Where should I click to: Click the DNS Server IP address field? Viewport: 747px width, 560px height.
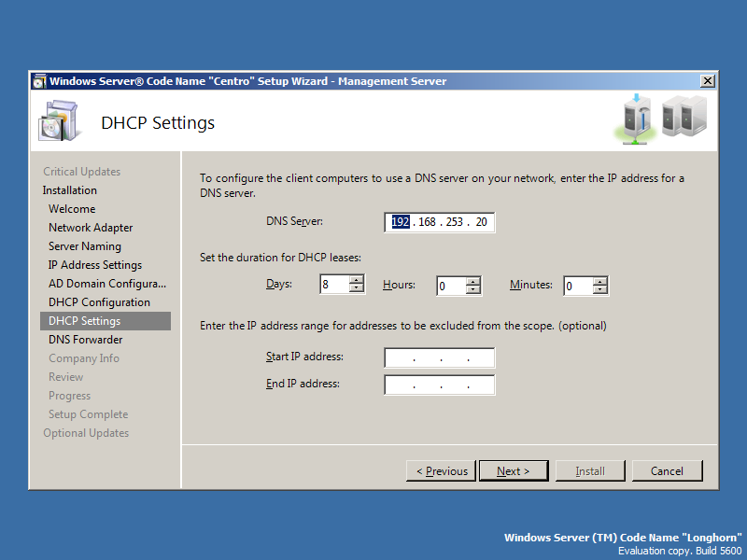tap(439, 222)
